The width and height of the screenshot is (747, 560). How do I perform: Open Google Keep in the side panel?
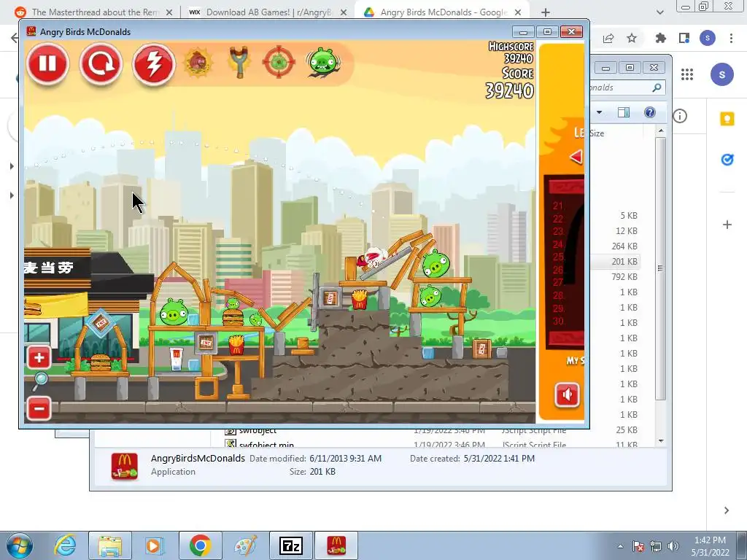727,118
